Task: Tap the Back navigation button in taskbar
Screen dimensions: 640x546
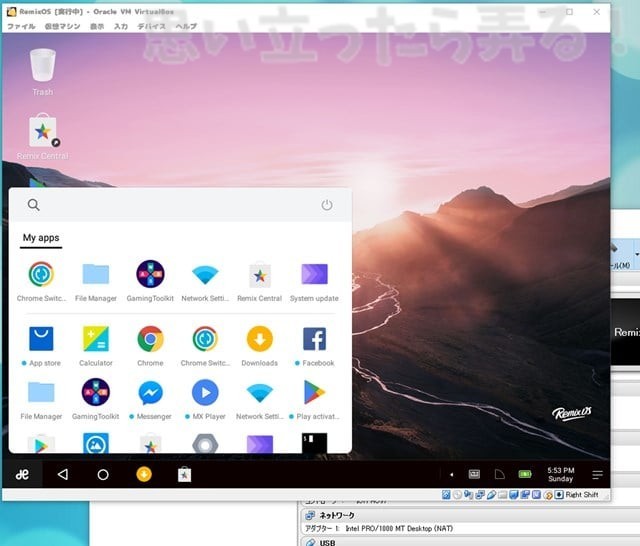Action: click(x=63, y=474)
